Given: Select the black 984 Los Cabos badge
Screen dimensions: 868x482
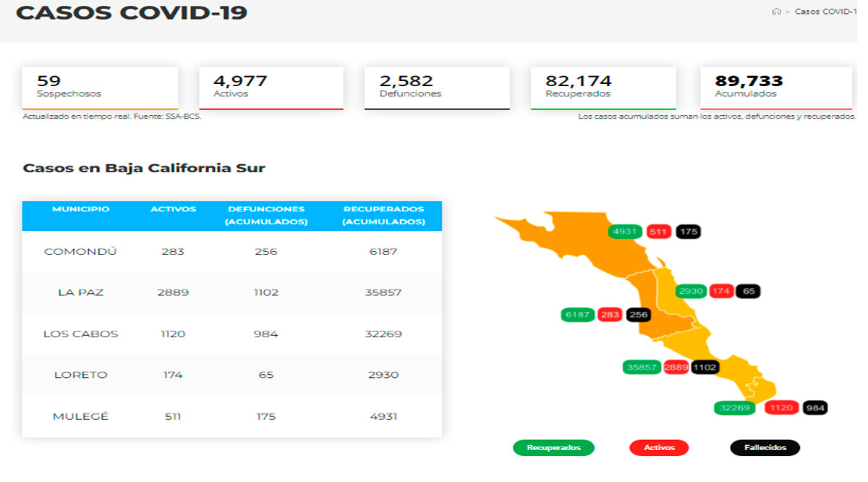Looking at the screenshot, I should click(816, 407).
